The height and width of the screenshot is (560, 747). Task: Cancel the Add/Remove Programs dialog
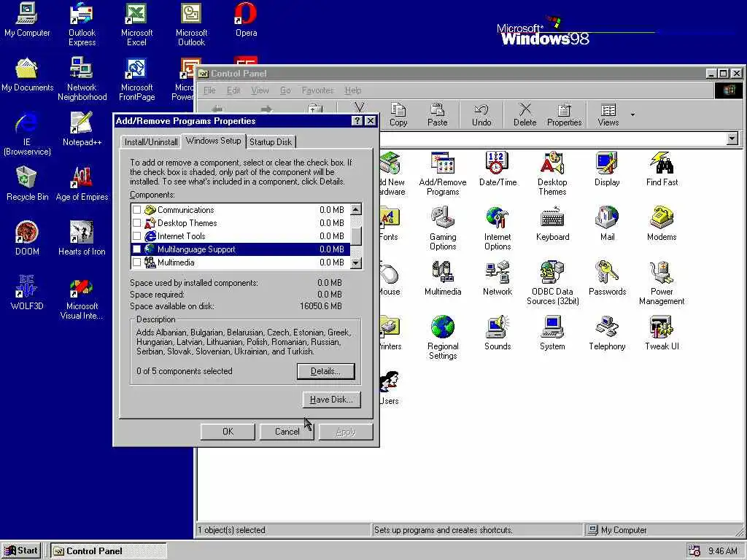click(287, 432)
